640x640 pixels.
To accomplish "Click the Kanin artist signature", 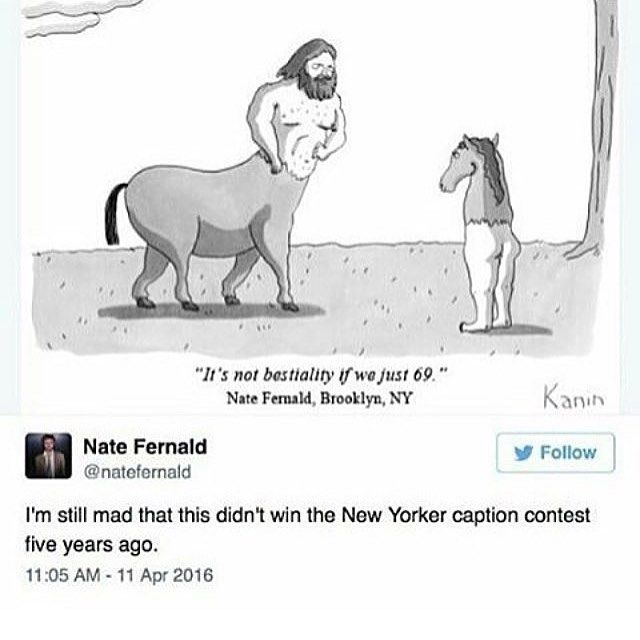I will click(x=573, y=398).
